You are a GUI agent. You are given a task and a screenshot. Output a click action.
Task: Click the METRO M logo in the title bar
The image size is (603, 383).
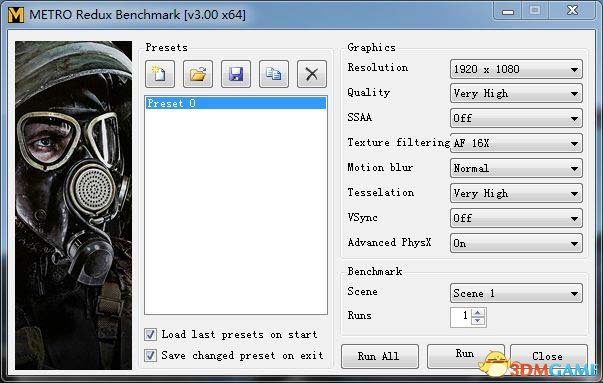pos(16,15)
